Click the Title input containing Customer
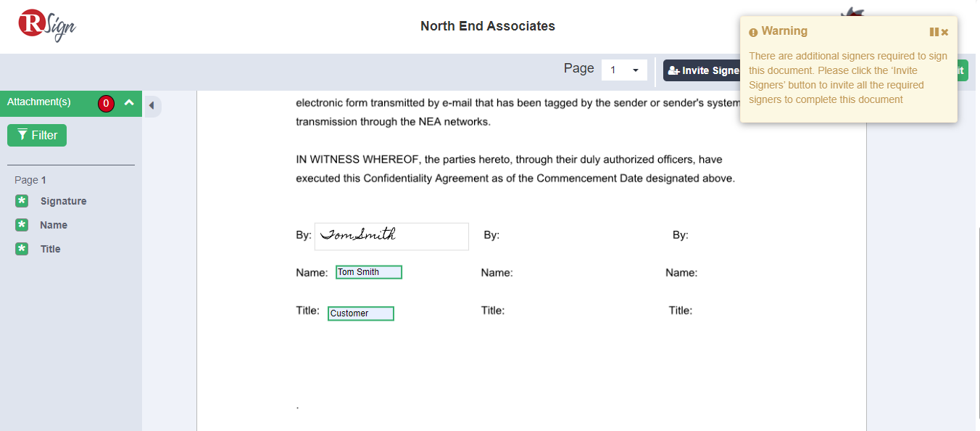 360,313
